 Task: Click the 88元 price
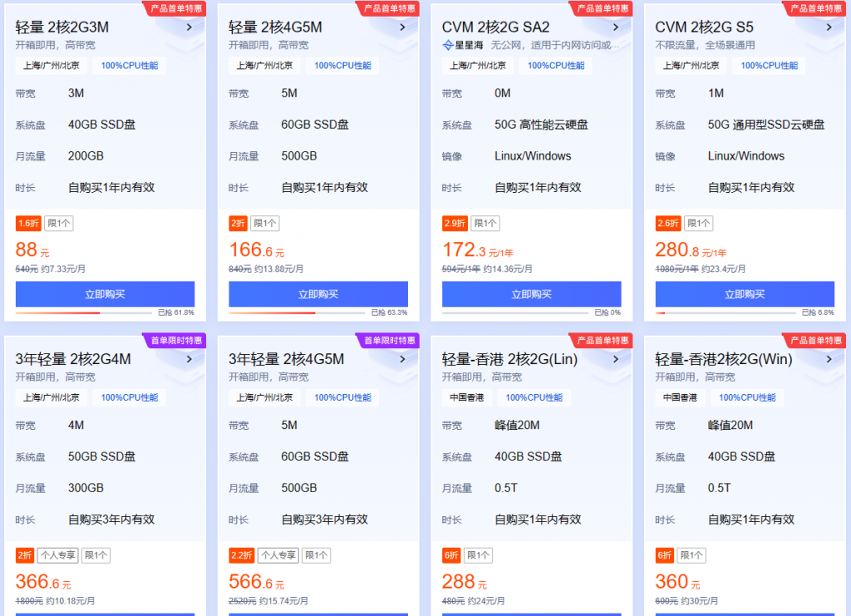click(x=32, y=250)
